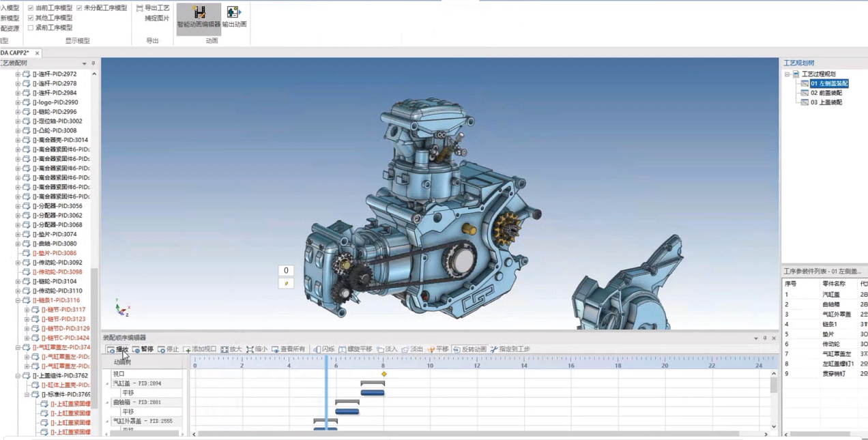Select 02 前盖装配 in process tree
This screenshot has width=868, height=440.
(826, 93)
